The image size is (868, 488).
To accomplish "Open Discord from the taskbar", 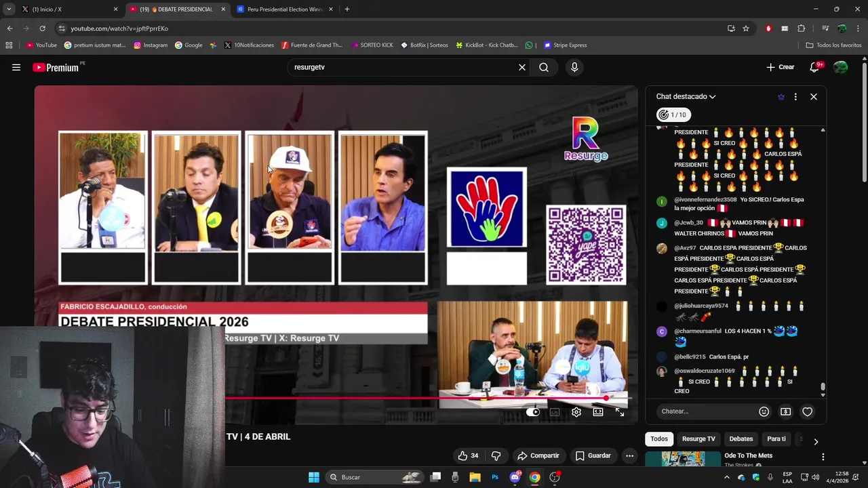I will click(515, 477).
